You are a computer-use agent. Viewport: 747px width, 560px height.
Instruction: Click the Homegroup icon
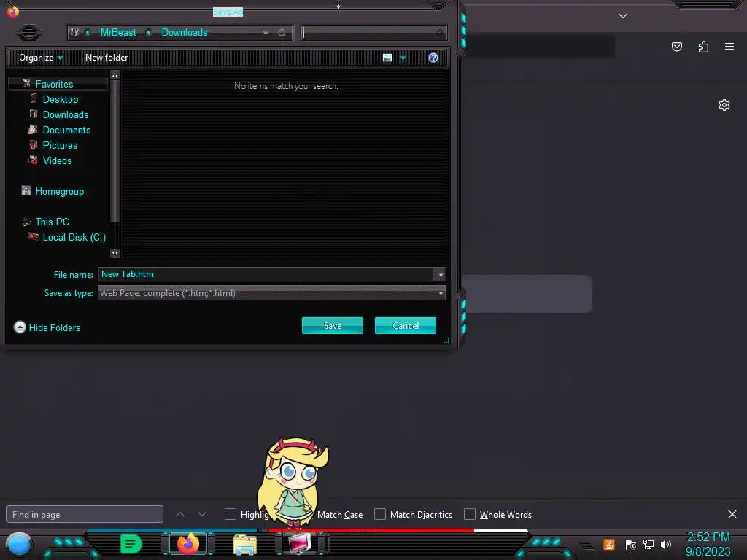pos(26,190)
